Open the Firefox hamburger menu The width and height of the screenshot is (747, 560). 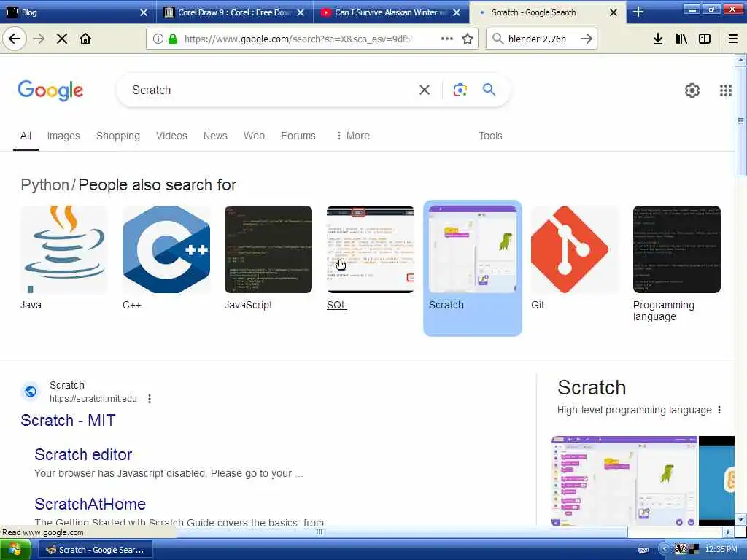tap(733, 39)
